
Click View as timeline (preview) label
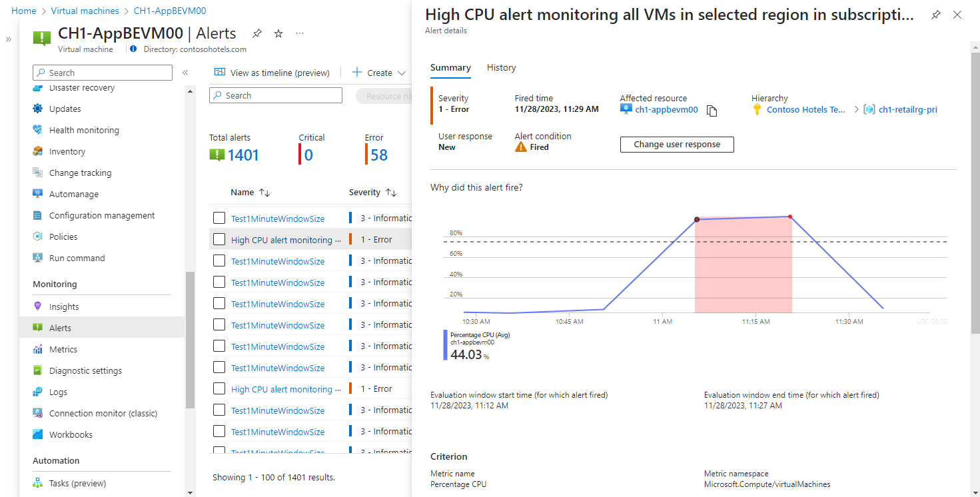pyautogui.click(x=280, y=73)
